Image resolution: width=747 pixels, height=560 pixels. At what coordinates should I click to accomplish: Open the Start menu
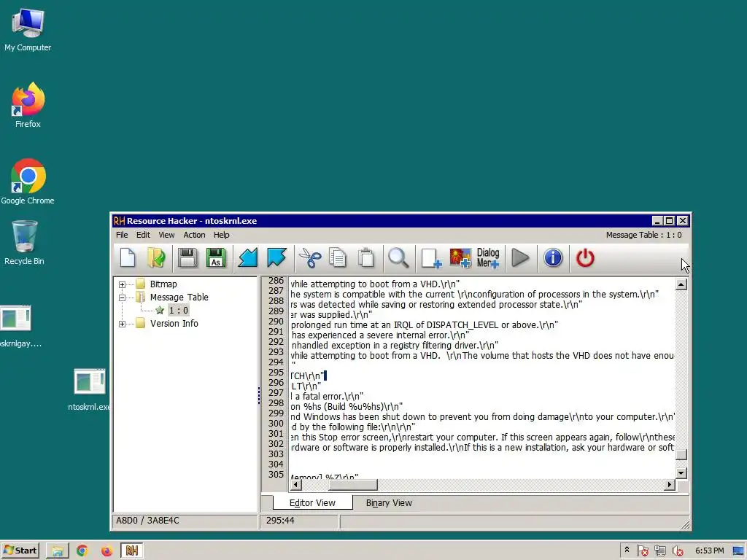coord(20,551)
